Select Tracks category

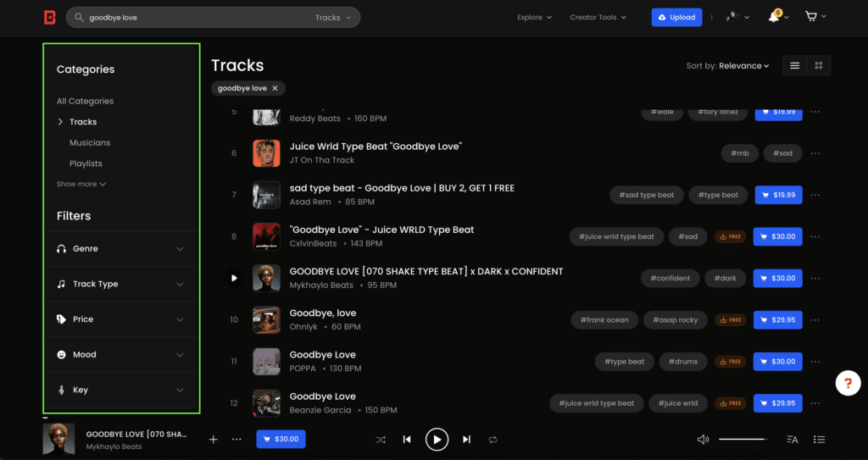point(83,122)
